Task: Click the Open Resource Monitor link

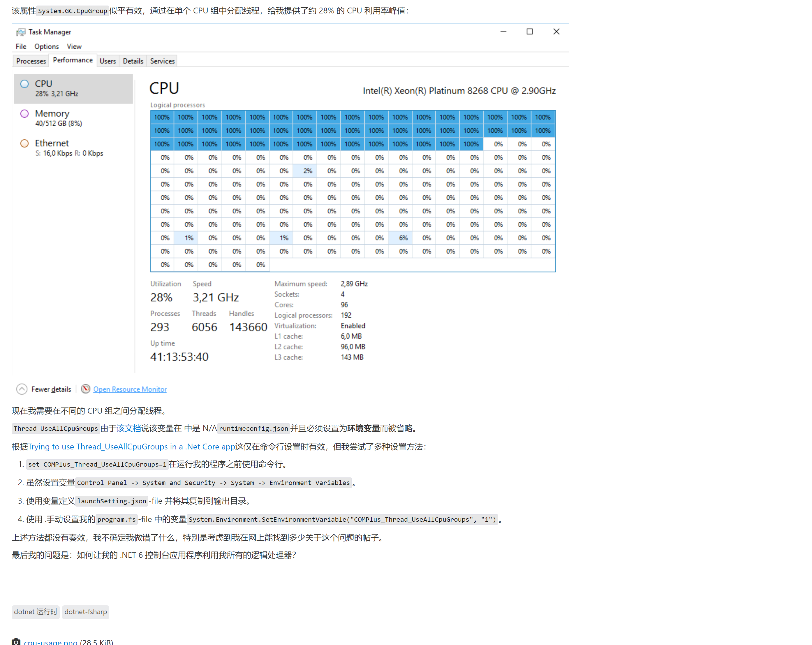Action: 130,389
